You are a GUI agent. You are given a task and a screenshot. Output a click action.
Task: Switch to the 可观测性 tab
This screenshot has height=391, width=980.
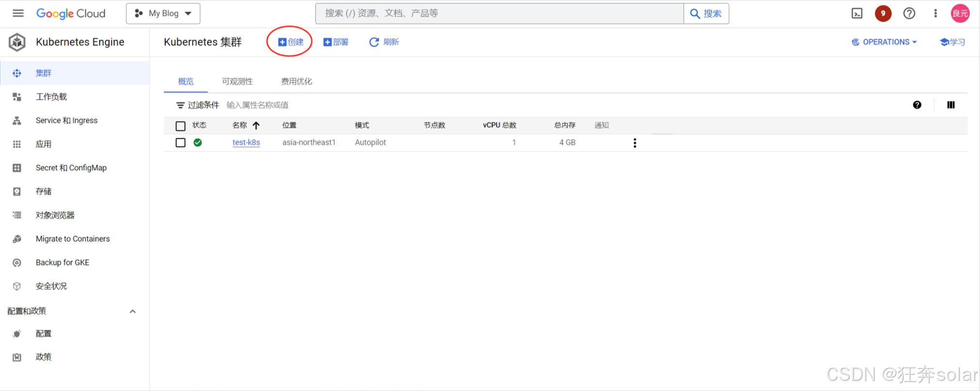(237, 81)
